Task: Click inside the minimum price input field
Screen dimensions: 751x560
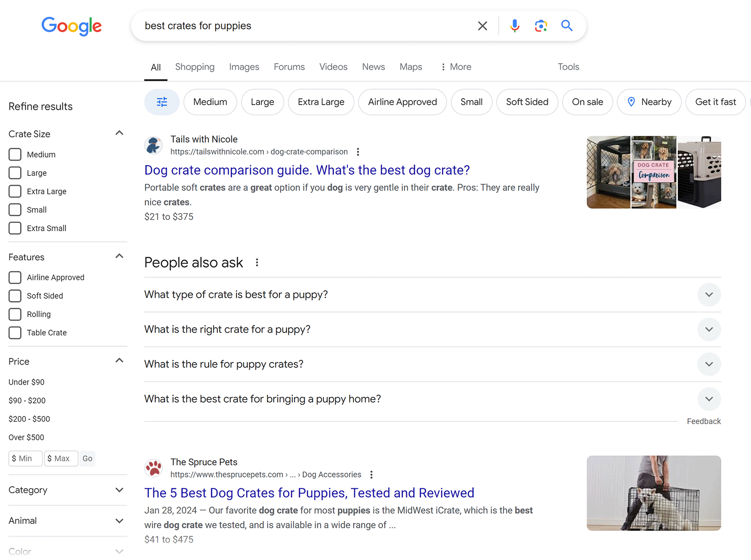Action: 25,458
